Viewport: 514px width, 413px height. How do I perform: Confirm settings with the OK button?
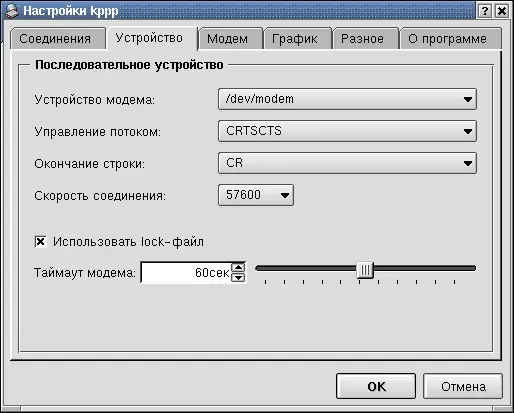376,386
